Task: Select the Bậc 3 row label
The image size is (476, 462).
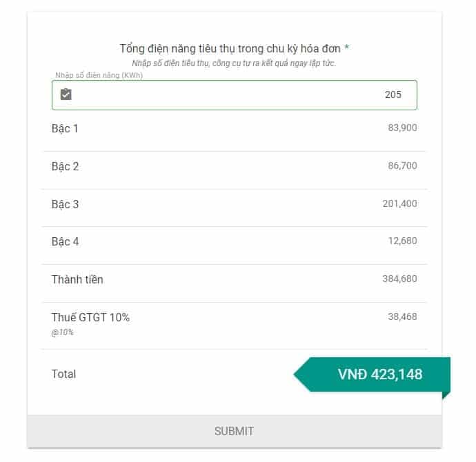Action: click(x=65, y=204)
